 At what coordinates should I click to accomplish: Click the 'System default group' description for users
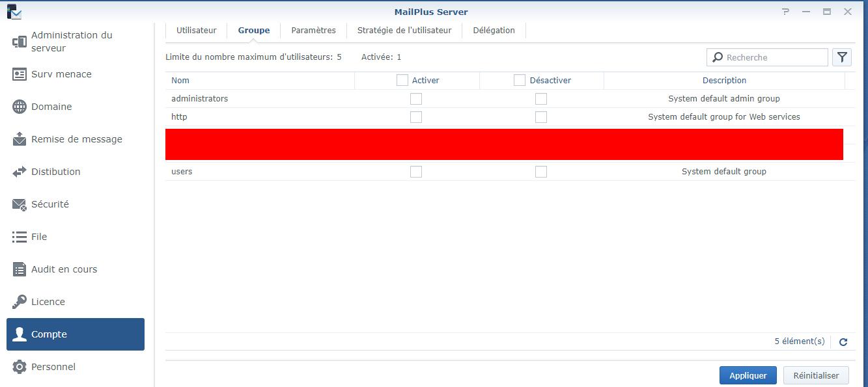coord(724,172)
